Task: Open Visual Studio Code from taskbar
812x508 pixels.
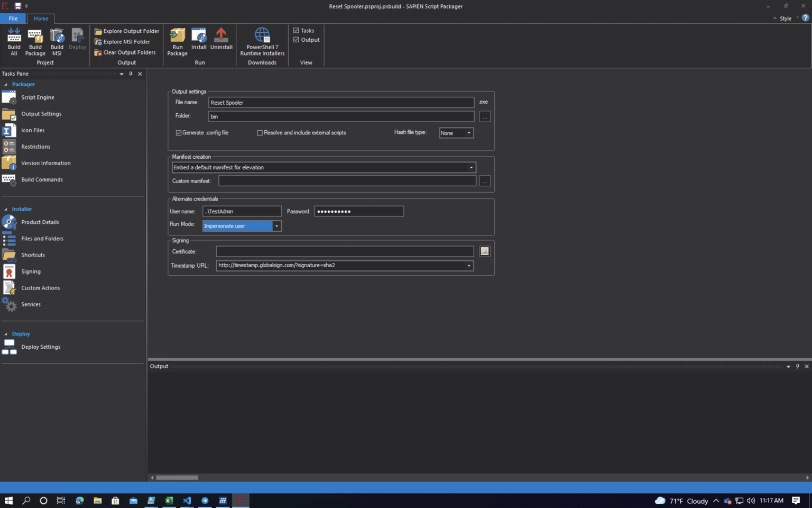Action: click(187, 501)
